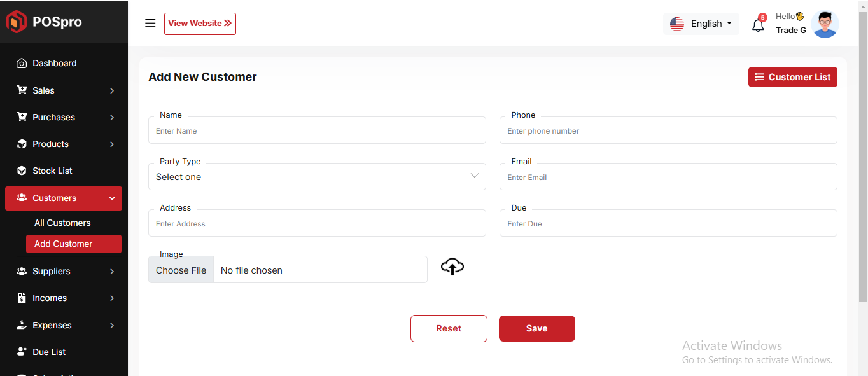Open Stock List in sidebar
The width and height of the screenshot is (868, 376).
pos(52,171)
